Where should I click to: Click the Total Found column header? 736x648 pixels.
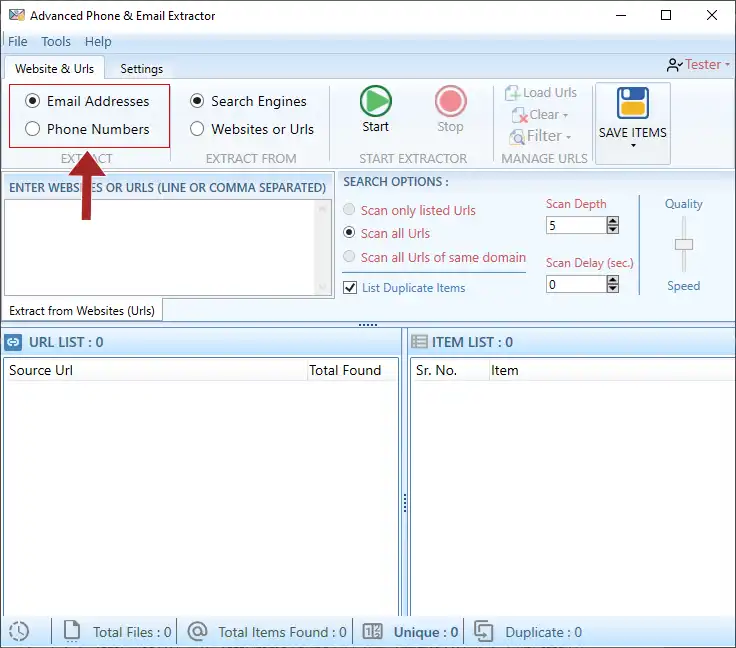352,370
